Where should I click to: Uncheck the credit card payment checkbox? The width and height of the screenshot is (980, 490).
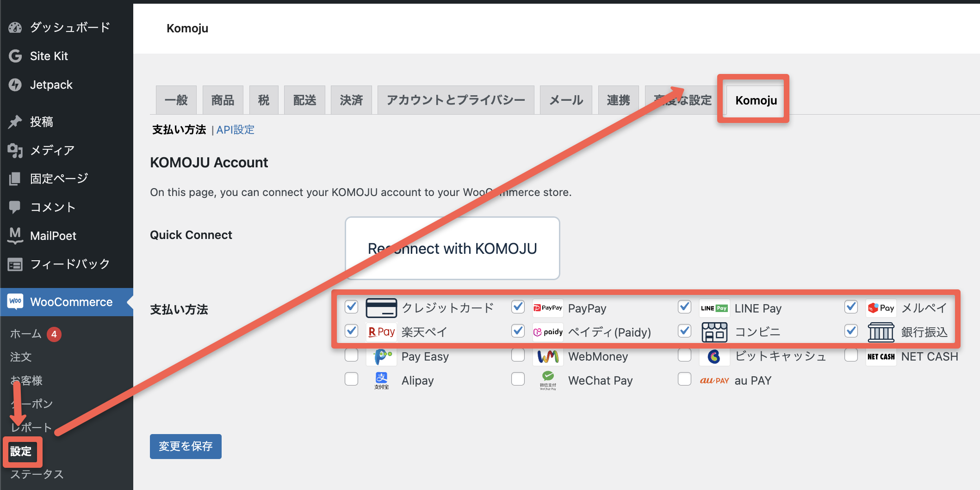coord(352,307)
